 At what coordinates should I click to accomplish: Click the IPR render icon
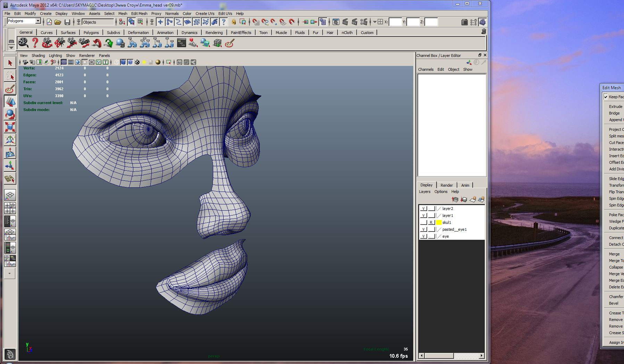point(354,22)
